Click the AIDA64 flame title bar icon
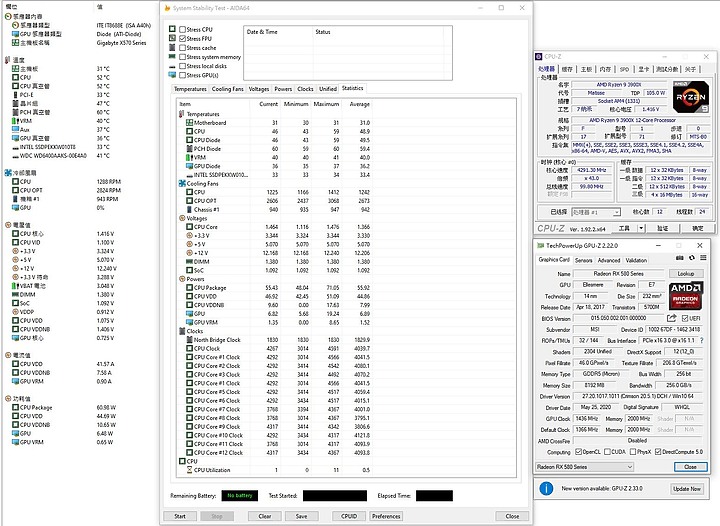The width and height of the screenshot is (720, 526). tap(168, 8)
